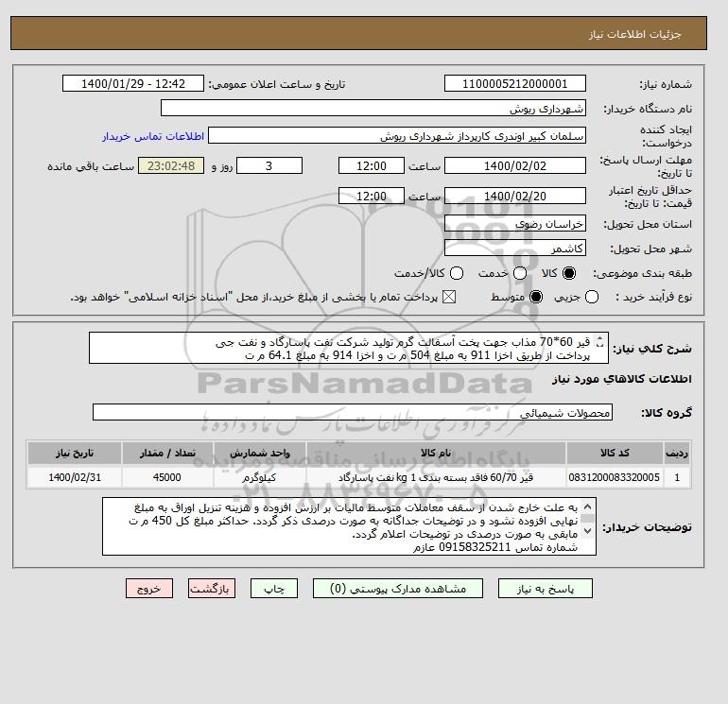Click the بازگشت back button
Screen dimensions: 728x704
(x=212, y=589)
